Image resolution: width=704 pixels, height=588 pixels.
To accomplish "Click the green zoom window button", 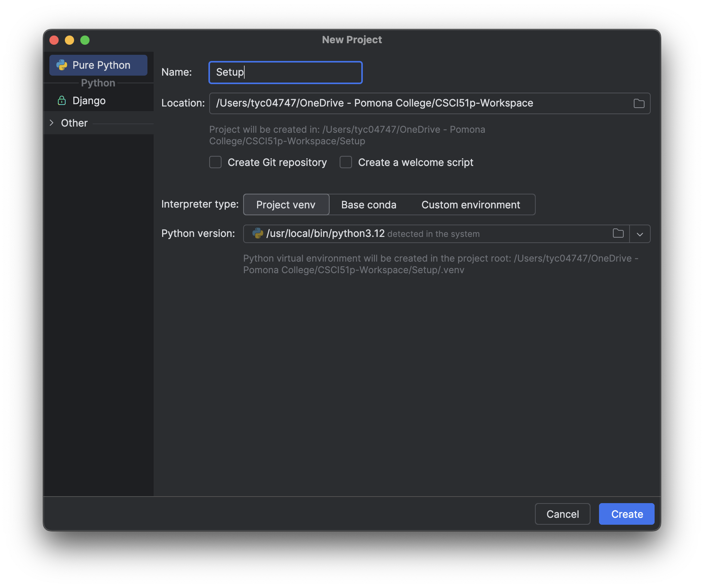I will coord(85,40).
